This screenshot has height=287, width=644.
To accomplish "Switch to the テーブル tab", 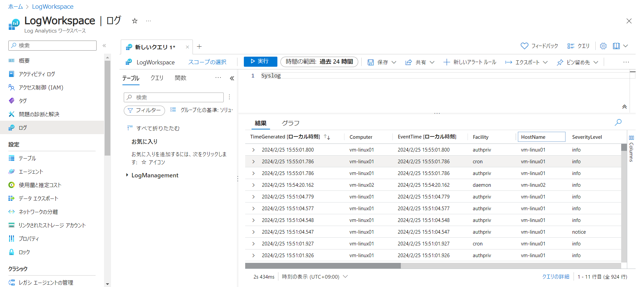I will click(x=131, y=78).
